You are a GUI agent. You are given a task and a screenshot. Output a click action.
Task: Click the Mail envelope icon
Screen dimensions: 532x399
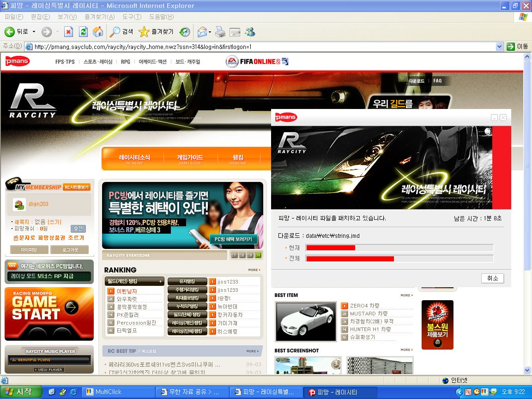point(202,32)
